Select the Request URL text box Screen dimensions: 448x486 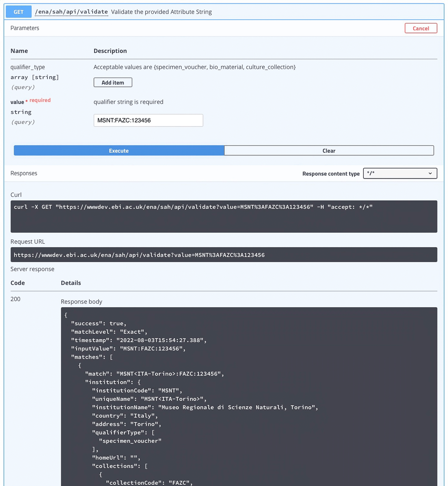pyautogui.click(x=224, y=255)
